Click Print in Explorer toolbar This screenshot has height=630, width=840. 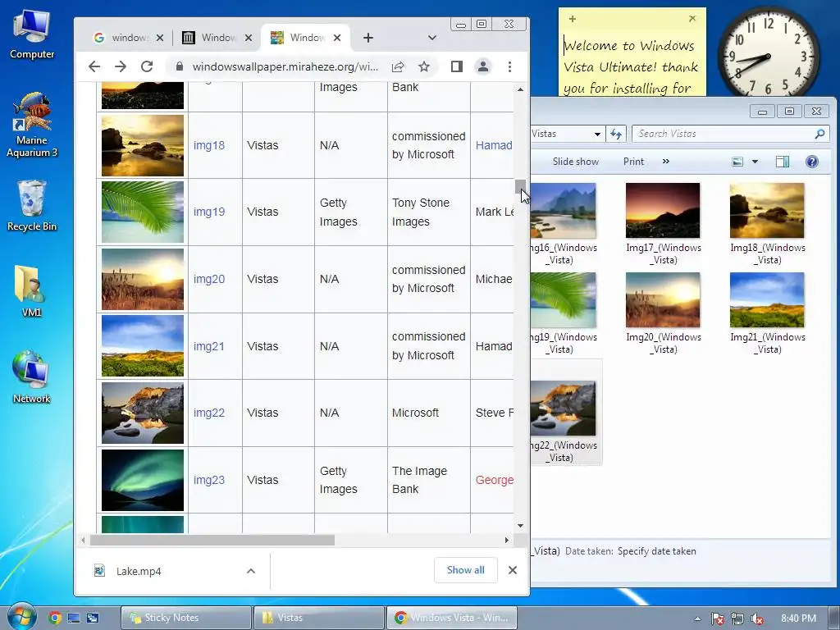click(x=633, y=162)
